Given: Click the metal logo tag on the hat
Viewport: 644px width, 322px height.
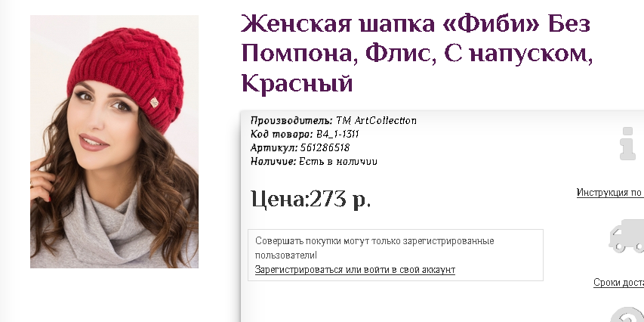Looking at the screenshot, I should tap(155, 102).
